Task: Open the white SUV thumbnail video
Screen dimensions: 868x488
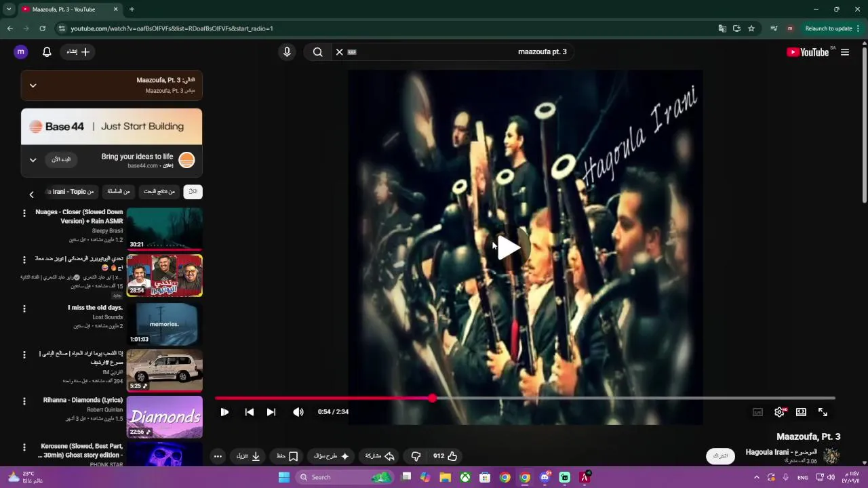Action: [x=164, y=370]
